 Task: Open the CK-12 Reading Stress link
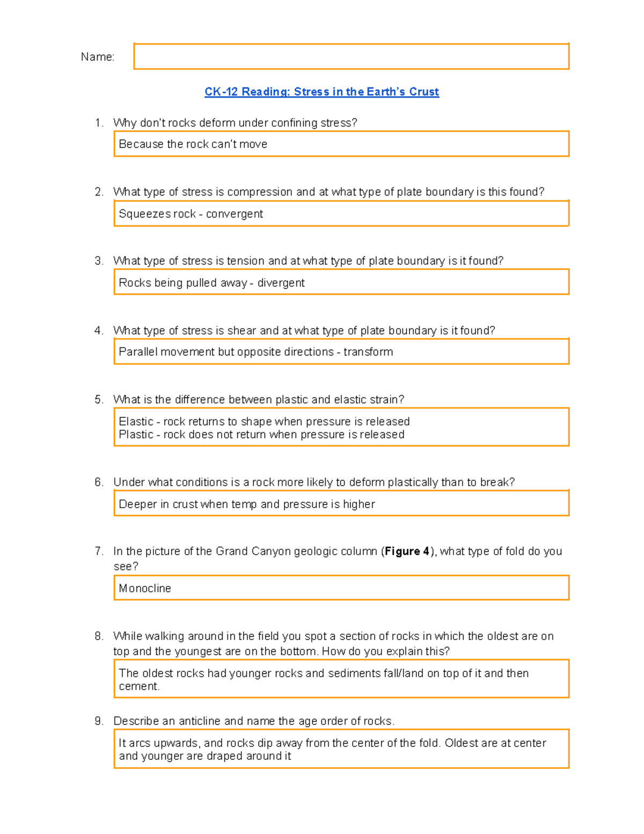point(321,92)
